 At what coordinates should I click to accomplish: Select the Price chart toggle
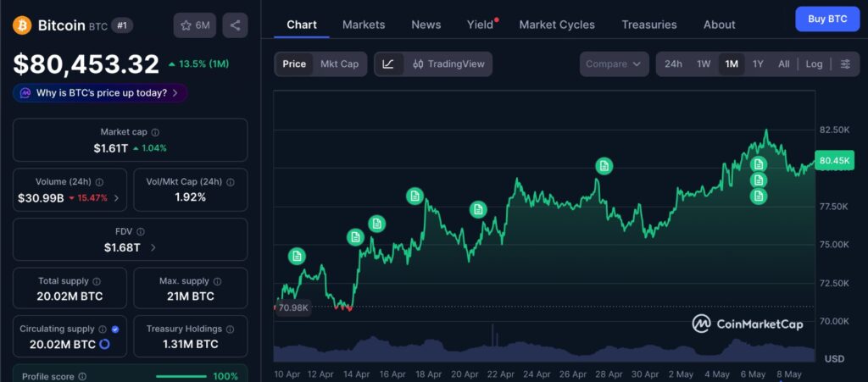coord(294,64)
